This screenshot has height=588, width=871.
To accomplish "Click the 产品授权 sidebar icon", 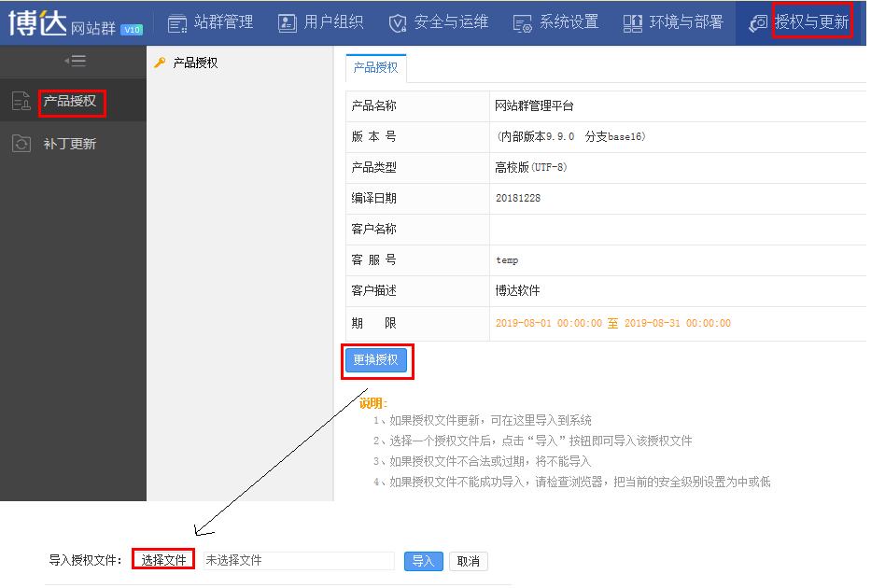I will point(21,101).
